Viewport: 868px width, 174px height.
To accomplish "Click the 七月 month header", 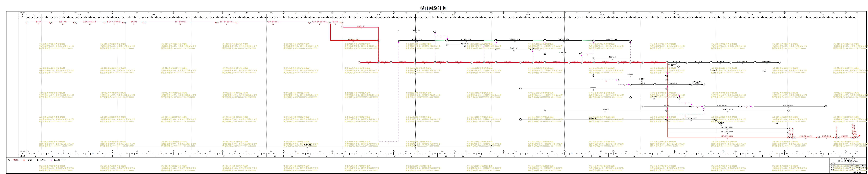I will coord(228,15).
